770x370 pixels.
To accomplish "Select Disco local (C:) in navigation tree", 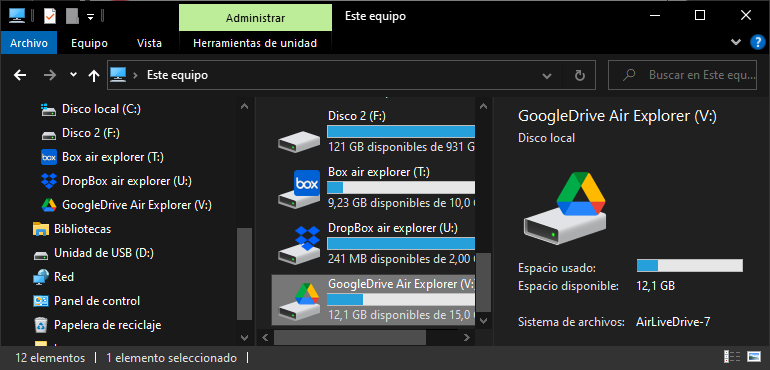I will click(x=101, y=109).
